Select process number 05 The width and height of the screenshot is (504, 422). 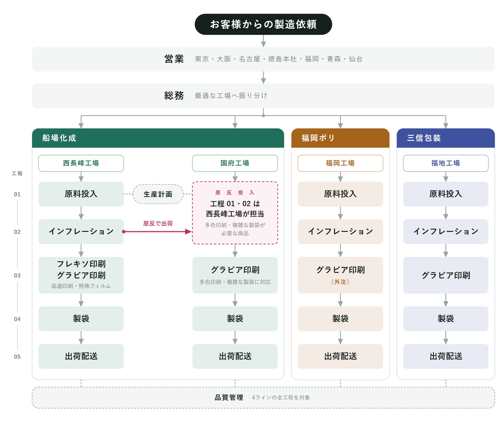[x=17, y=357]
